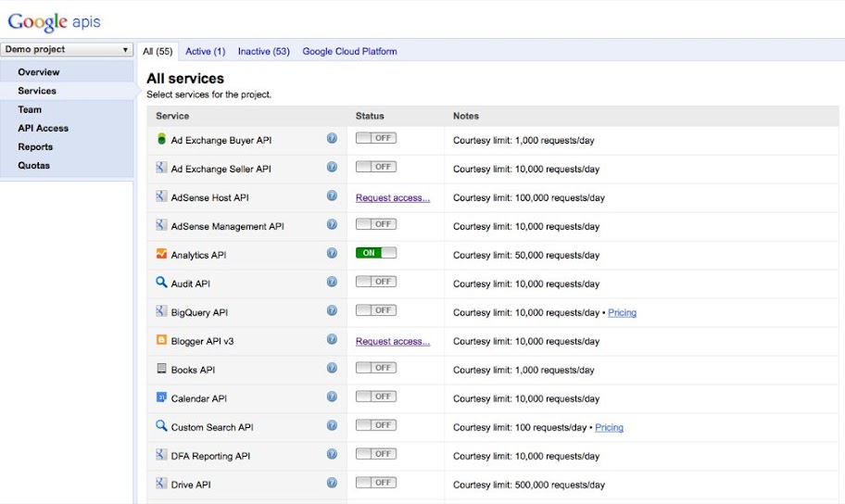Open the Demo project dropdown
845x504 pixels.
67,50
